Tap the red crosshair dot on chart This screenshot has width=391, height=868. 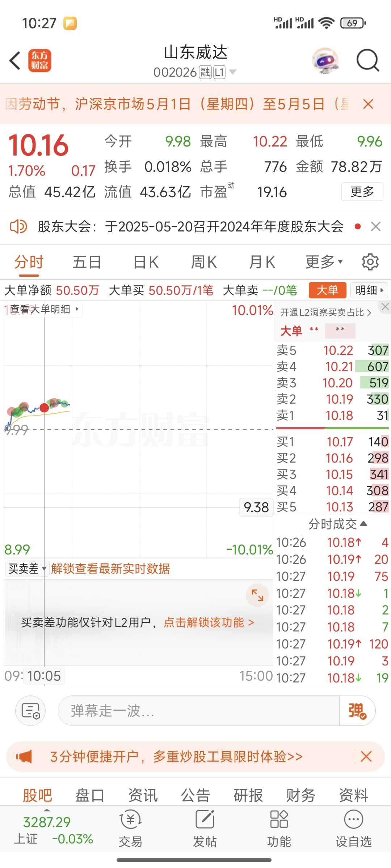pos(44,408)
